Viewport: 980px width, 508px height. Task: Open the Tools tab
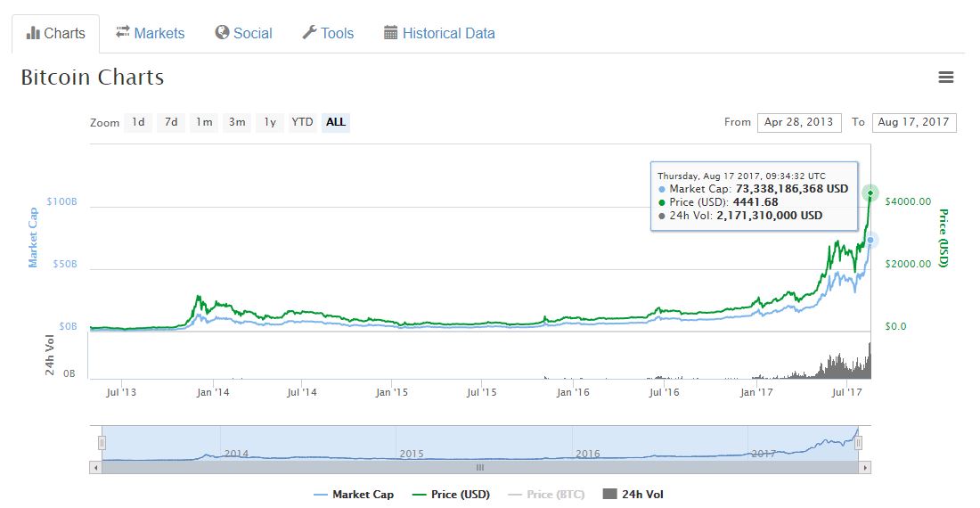coord(328,33)
